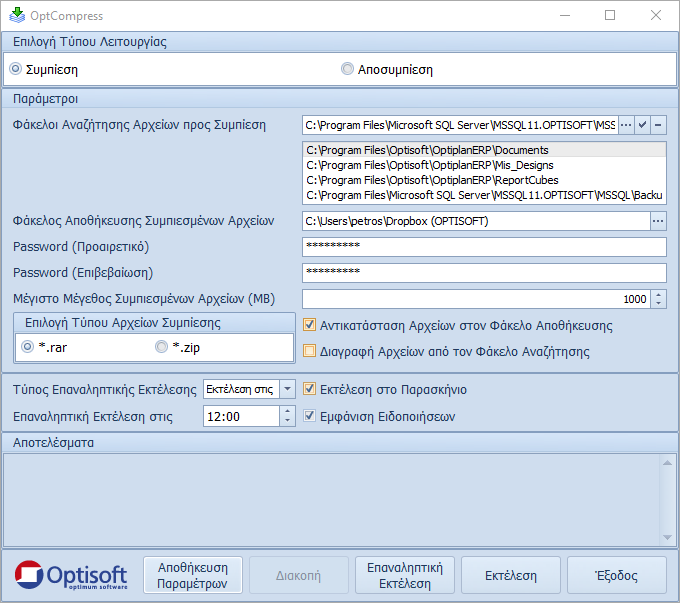
Task: Select the Mis_Designs folder in the list
Action: click(430, 165)
